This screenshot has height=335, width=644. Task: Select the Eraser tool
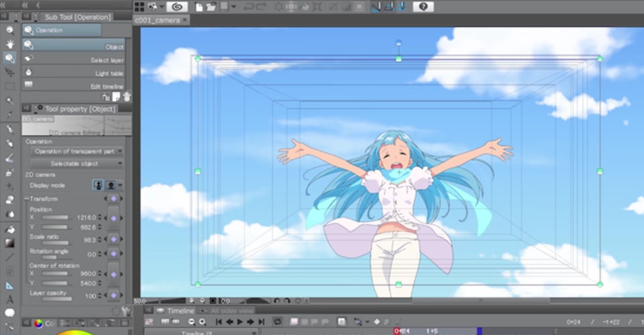point(9,200)
